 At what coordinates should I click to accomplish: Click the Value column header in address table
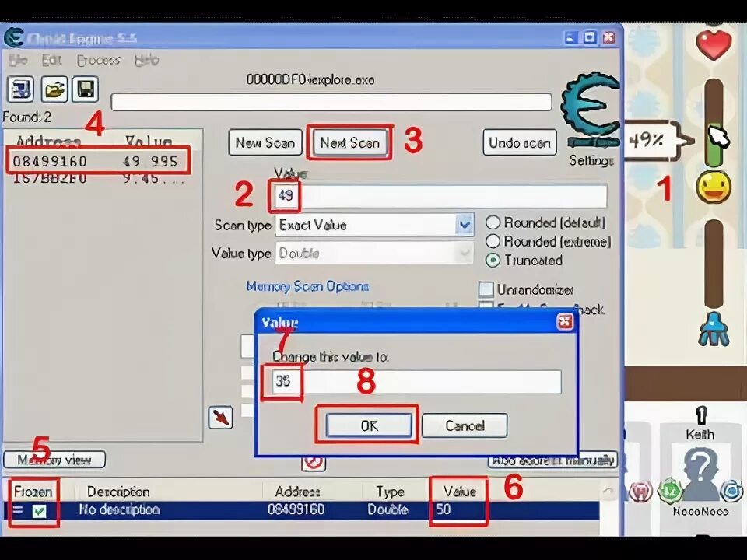click(x=459, y=492)
